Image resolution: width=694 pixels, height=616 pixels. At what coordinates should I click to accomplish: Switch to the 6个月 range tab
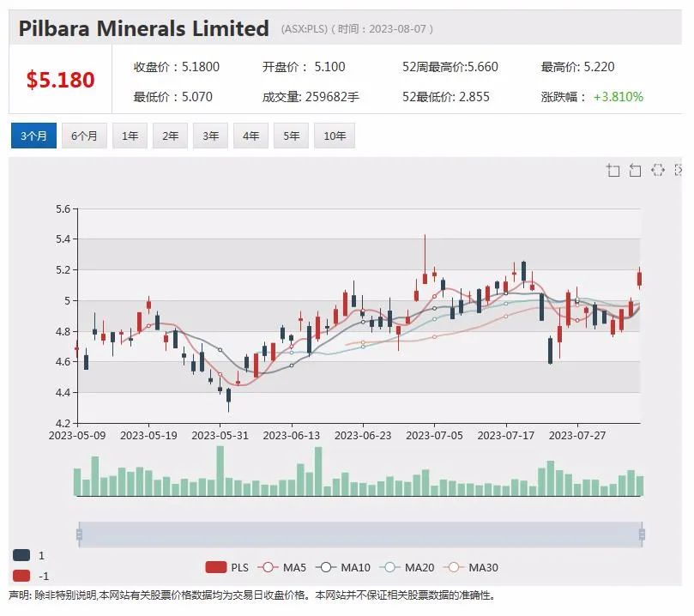[x=84, y=136]
